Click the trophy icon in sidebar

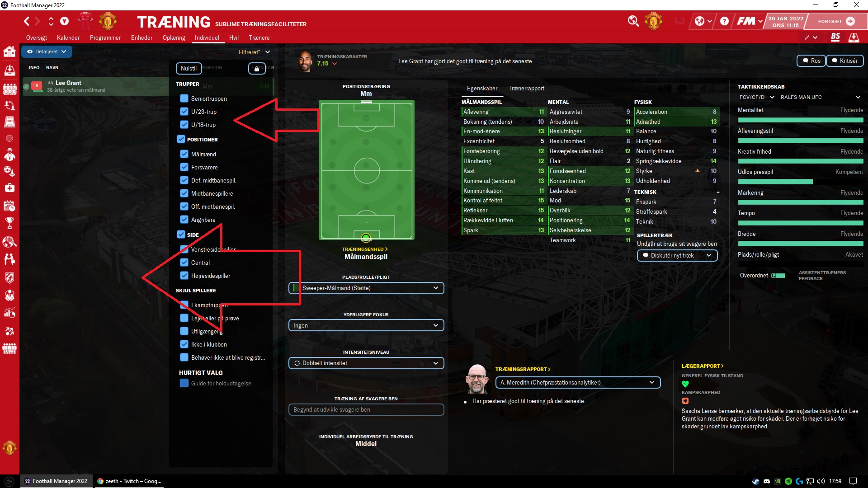[9, 223]
